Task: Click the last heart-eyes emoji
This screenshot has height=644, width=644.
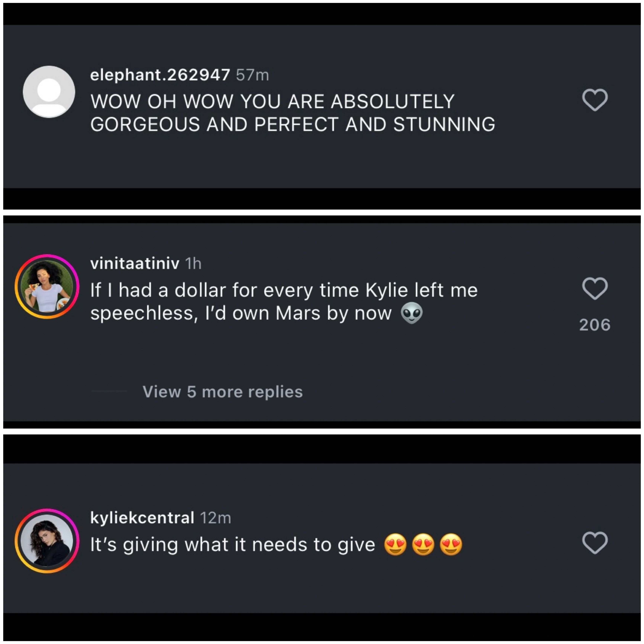Action: coord(451,544)
